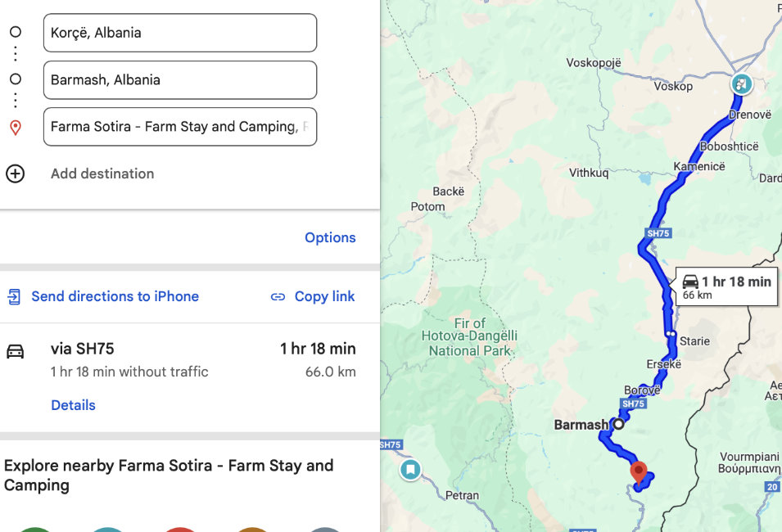Click the 1 hr 18 min route callout
Viewport: 782px width, 532px height.
(725, 286)
